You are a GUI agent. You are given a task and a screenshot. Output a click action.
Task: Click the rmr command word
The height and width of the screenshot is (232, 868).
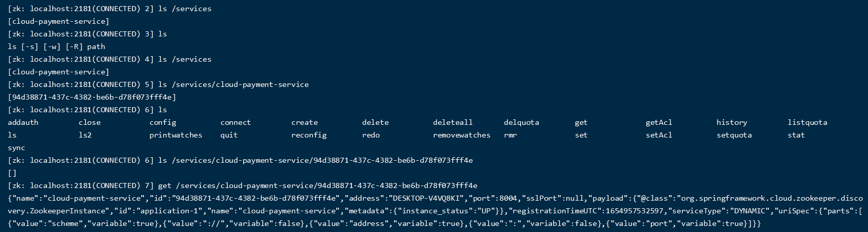(x=510, y=135)
